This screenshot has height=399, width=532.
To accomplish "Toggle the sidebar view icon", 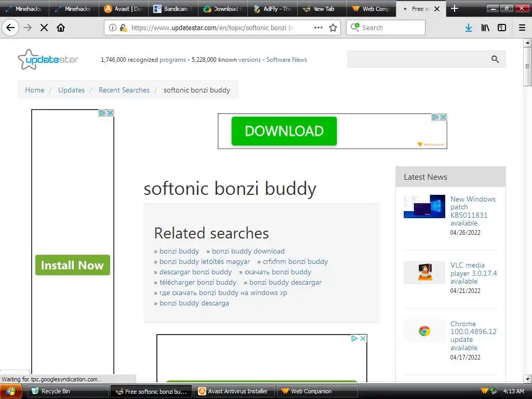I will (x=502, y=28).
